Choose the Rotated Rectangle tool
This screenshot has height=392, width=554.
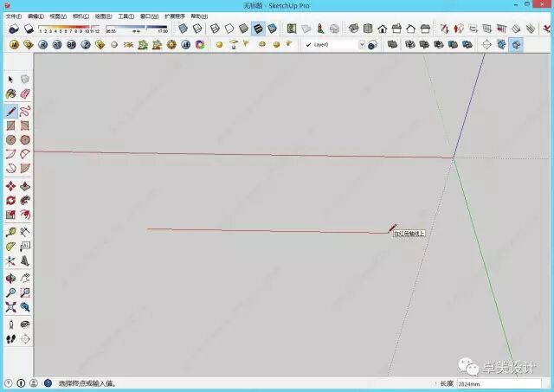pyautogui.click(x=25, y=125)
